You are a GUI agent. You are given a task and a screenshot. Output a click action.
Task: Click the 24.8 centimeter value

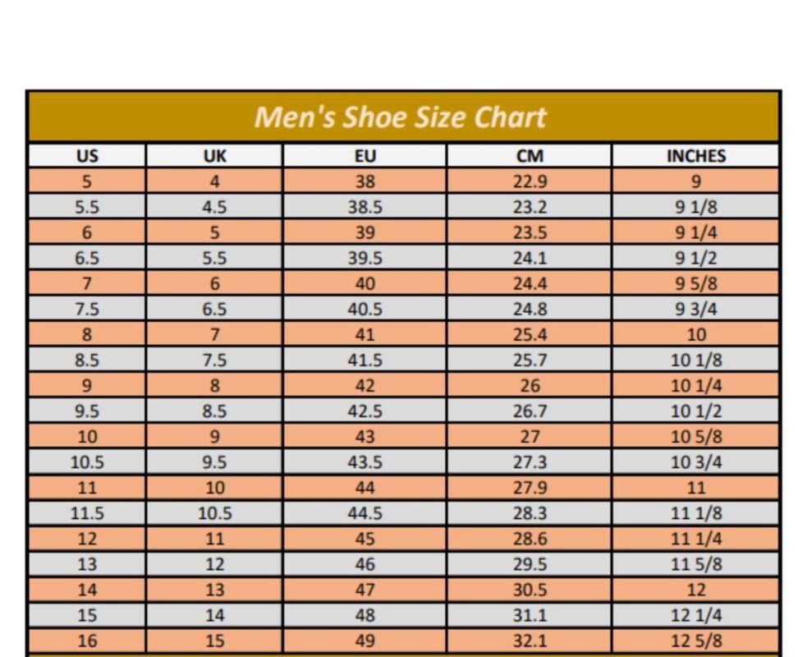(530, 309)
